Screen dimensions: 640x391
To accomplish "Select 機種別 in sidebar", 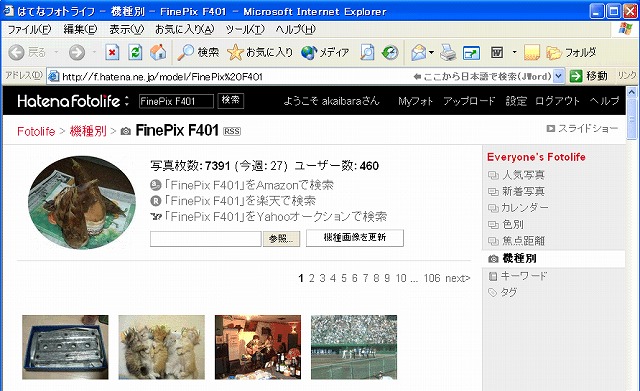I will coord(519,258).
